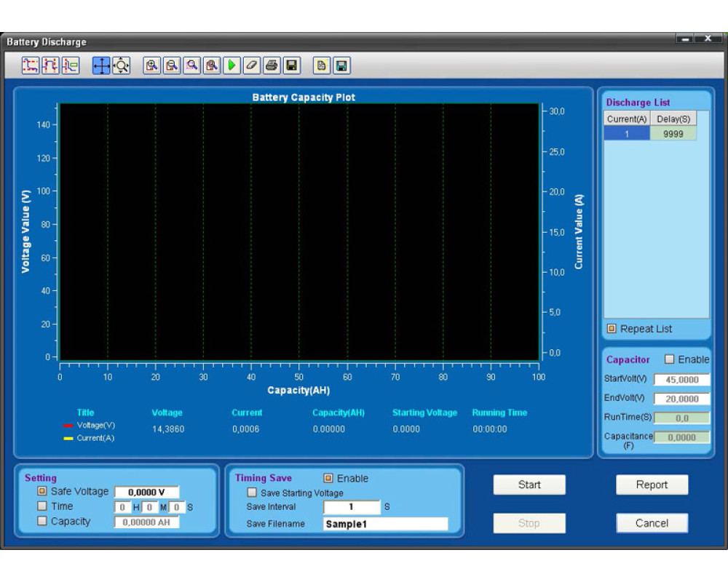Viewport: 728px width, 582px height.
Task: Click the leftmost toolbar chart icon
Action: pyautogui.click(x=31, y=65)
